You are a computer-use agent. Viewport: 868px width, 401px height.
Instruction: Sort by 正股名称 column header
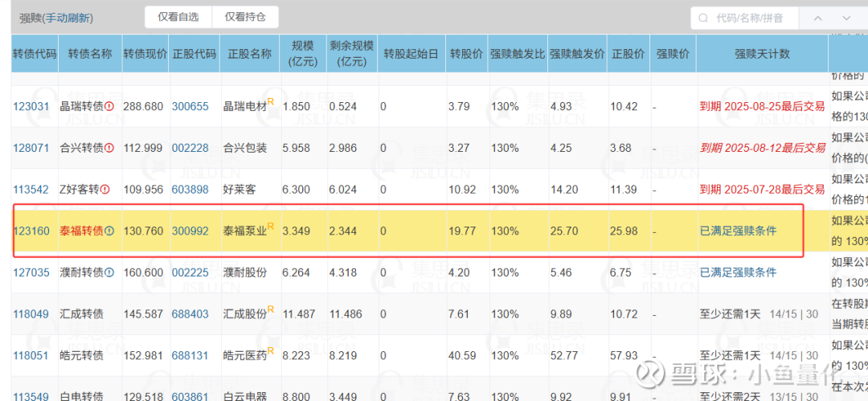[x=250, y=55]
